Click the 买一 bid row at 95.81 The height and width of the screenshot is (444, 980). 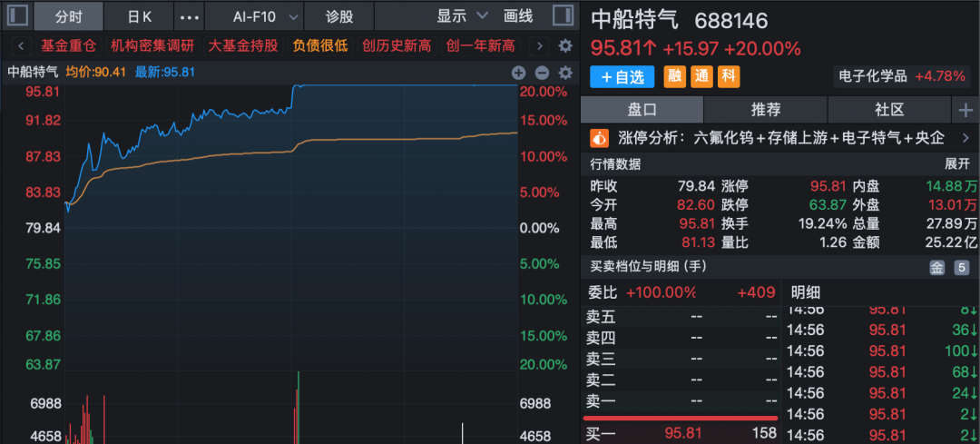(x=681, y=433)
